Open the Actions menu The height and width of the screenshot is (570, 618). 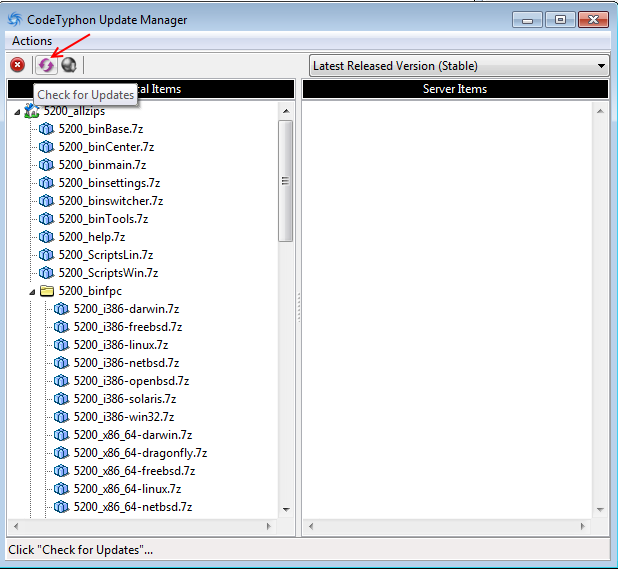tap(32, 41)
